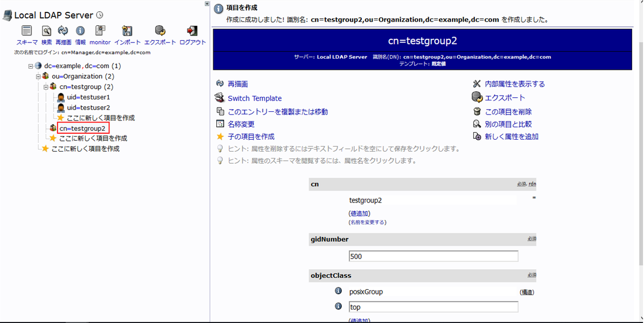Click この項目を削除 delete entry link
Screen dimensions: 644x323
coord(508,112)
